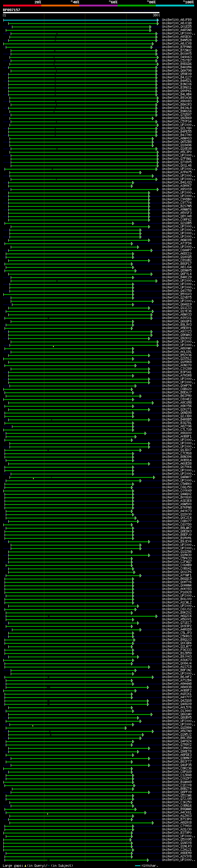197x868 pixels.
Task: Click the UniRef100_A8IJG4 label
Action: tap(177, 267)
